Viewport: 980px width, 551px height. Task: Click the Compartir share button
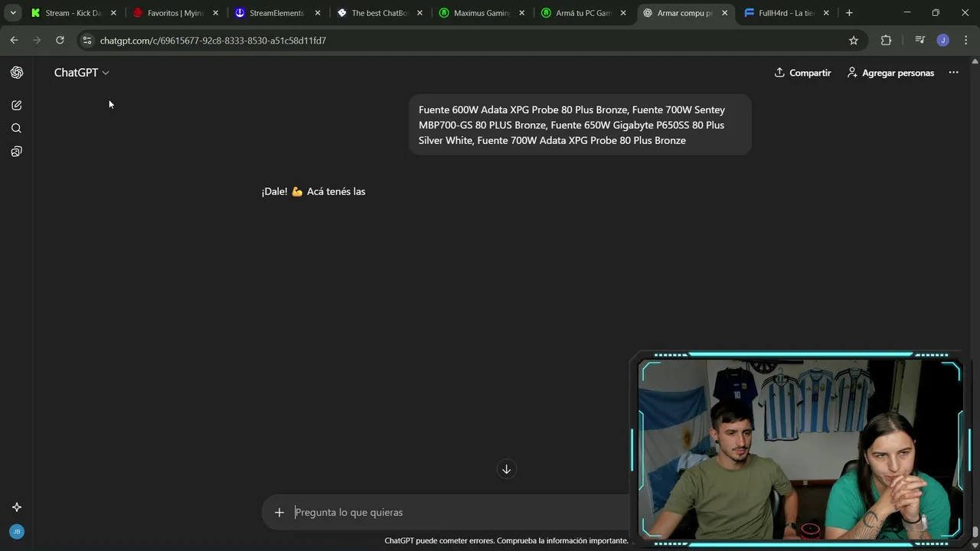pos(802,73)
